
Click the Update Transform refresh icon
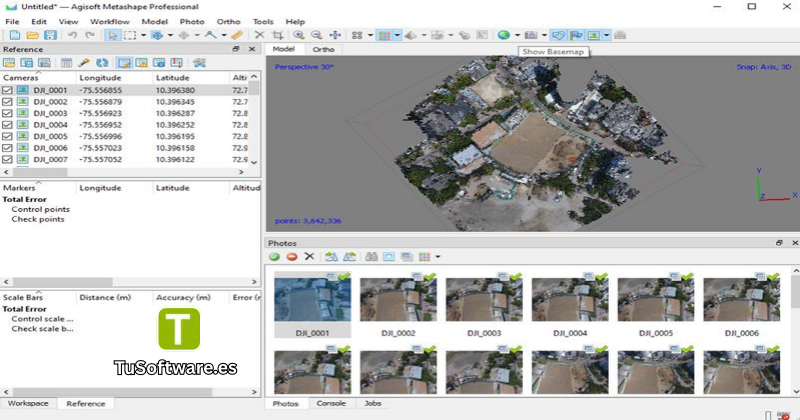pos(102,62)
